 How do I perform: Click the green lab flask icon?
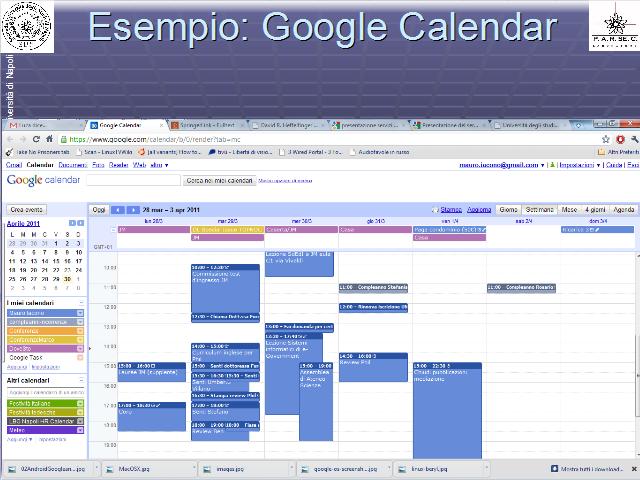tap(553, 165)
